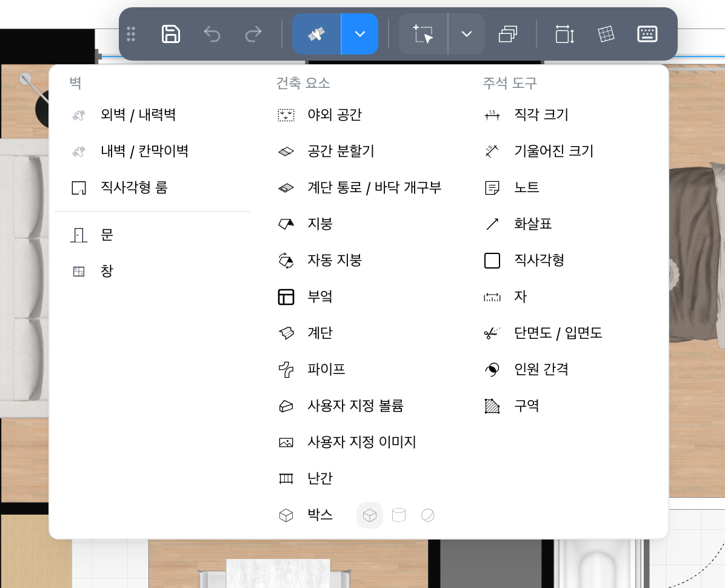Click the dimension display icon in toolbar

564,34
